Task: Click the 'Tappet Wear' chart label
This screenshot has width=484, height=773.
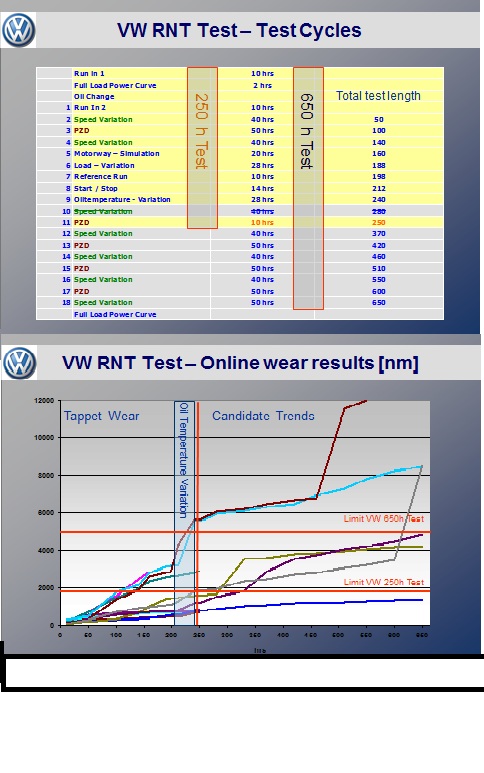Action: [x=102, y=416]
